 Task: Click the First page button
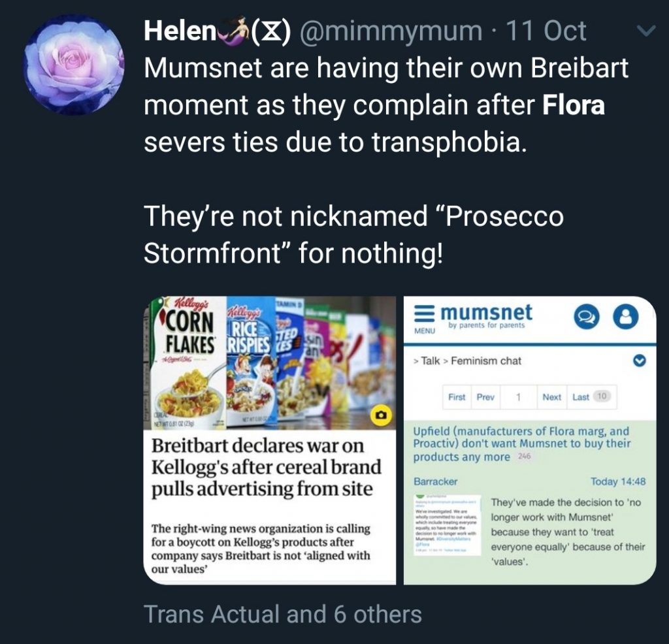pos(457,397)
